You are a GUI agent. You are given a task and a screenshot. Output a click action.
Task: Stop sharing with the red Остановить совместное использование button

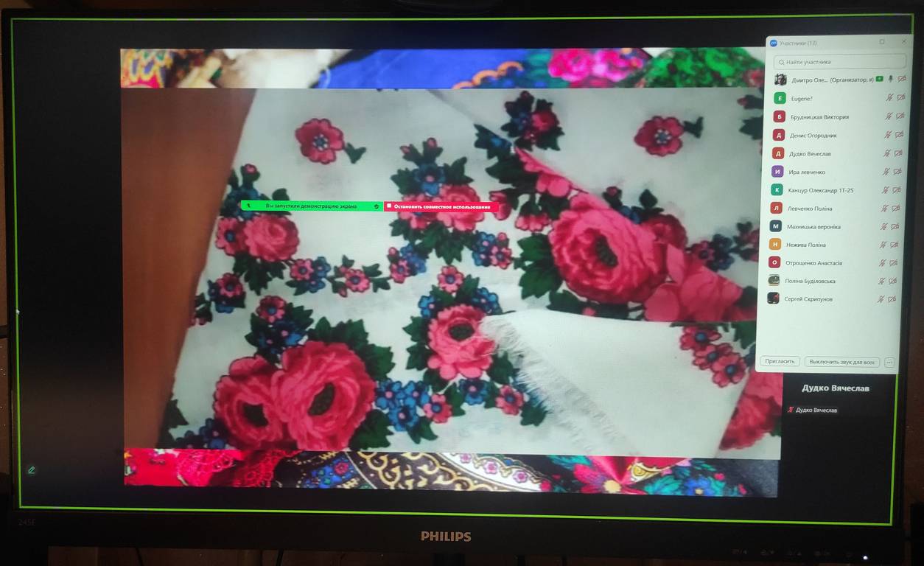441,207
